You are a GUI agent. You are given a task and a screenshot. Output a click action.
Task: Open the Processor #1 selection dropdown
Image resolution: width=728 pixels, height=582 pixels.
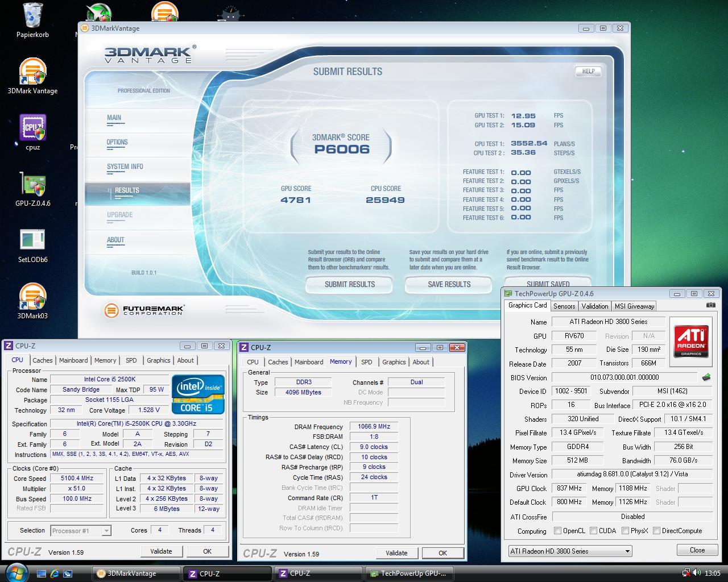[80, 531]
